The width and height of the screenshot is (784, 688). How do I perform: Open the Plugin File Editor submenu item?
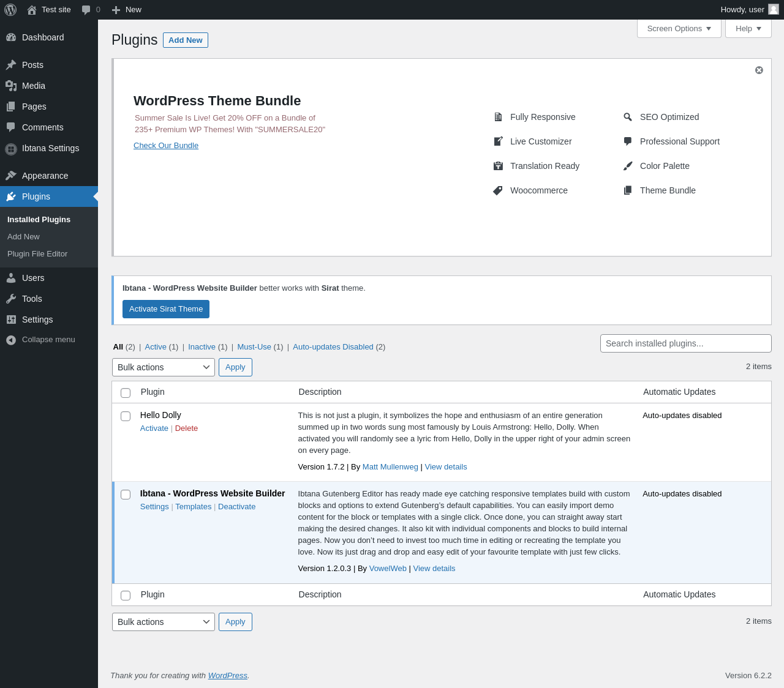coord(37,254)
